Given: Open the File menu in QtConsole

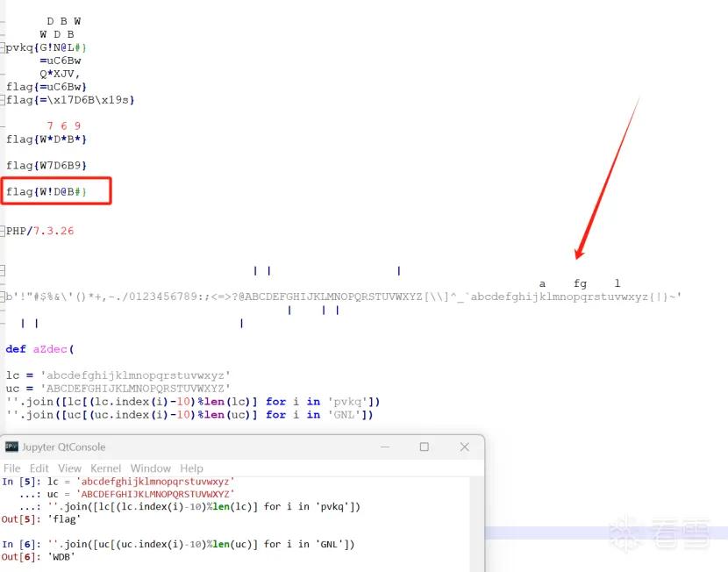Looking at the screenshot, I should tap(11, 468).
